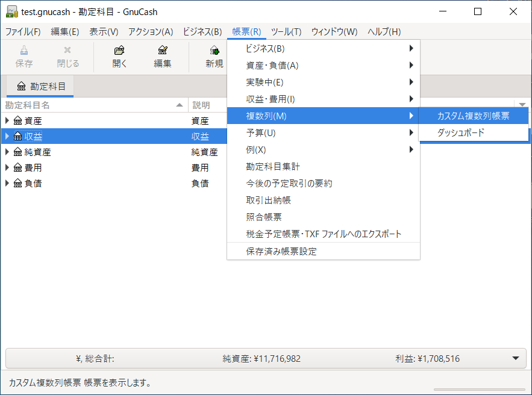Viewport: 532px width, 395px height.
Task: Click the 閉じる (Close) toolbar icon
Action: point(67,51)
